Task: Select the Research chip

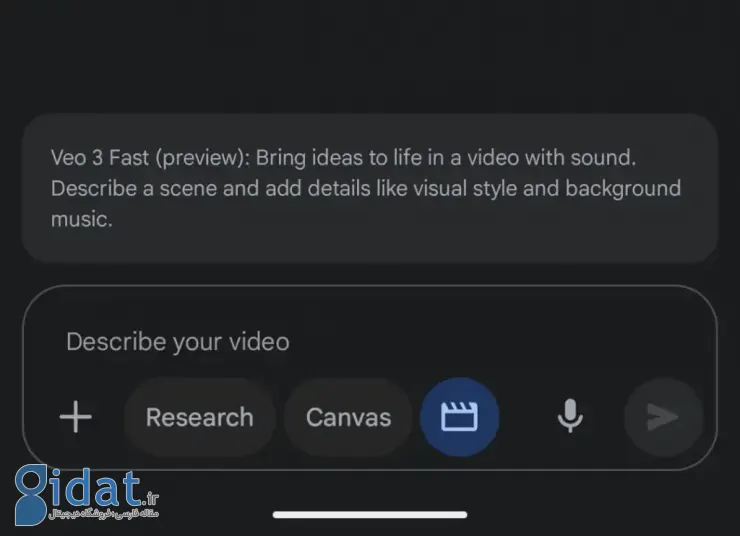Action: 200,417
